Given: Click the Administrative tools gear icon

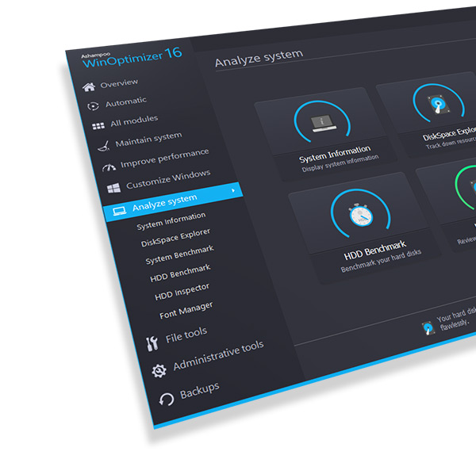Looking at the screenshot, I should coord(159,370).
